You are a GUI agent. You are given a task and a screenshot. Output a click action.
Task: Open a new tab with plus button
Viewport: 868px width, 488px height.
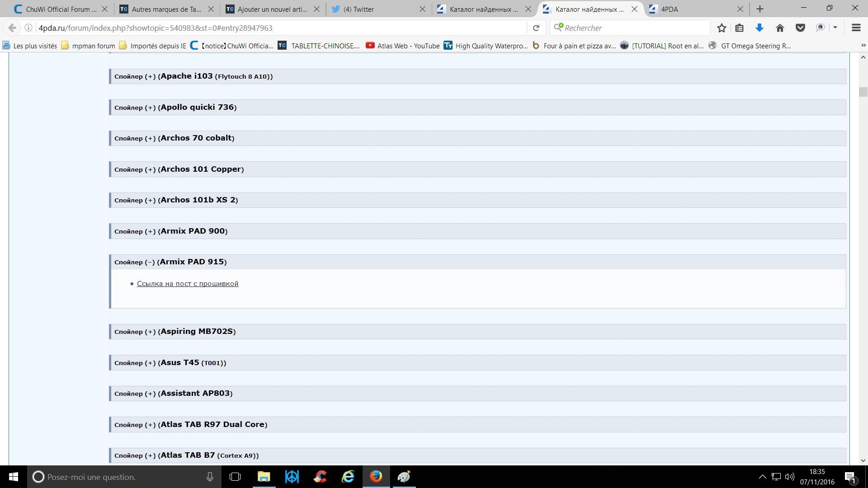click(760, 9)
